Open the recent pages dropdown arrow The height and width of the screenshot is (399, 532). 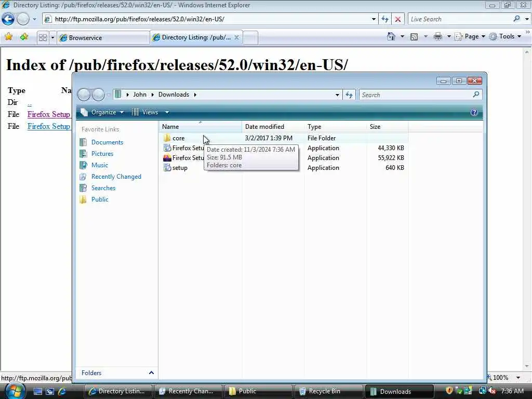[x=34, y=19]
